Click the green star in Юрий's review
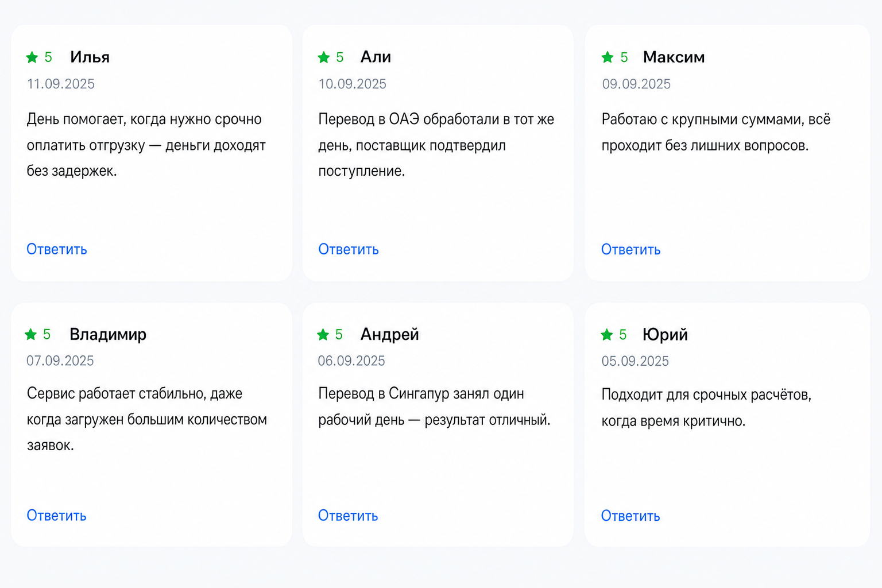This screenshot has height=588, width=882. click(x=607, y=335)
